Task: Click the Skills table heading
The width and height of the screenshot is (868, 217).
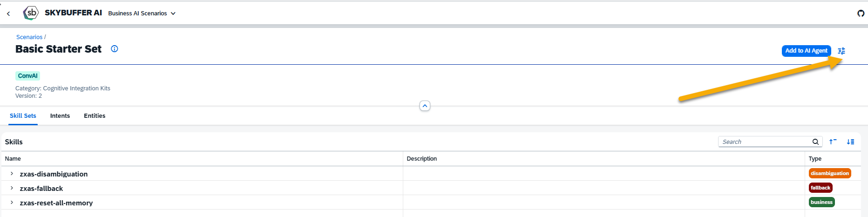Action: click(14, 142)
